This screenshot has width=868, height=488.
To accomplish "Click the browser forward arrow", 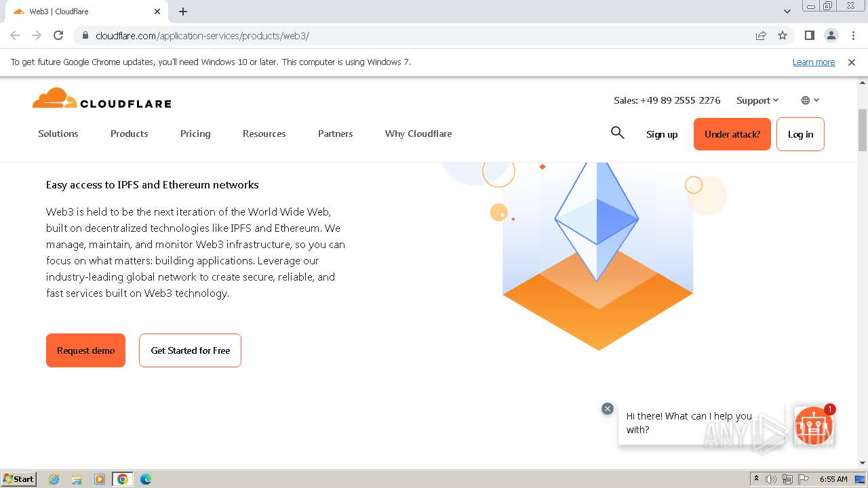I will [37, 35].
